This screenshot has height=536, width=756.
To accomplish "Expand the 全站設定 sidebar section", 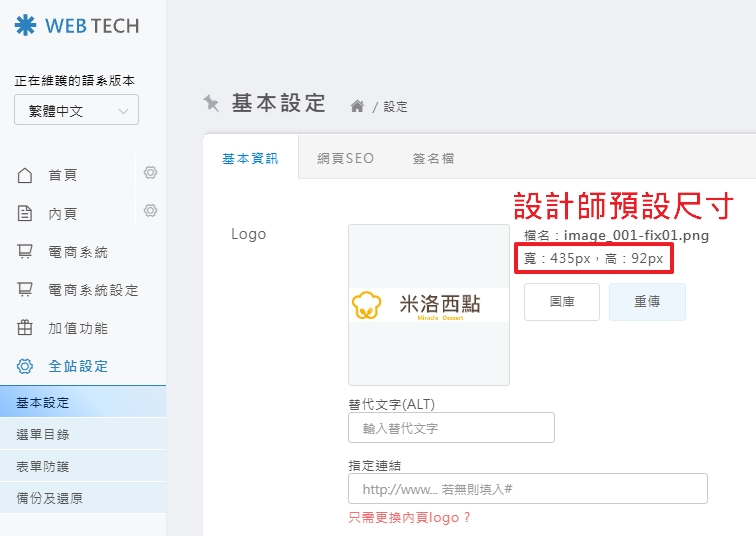I will coord(78,366).
